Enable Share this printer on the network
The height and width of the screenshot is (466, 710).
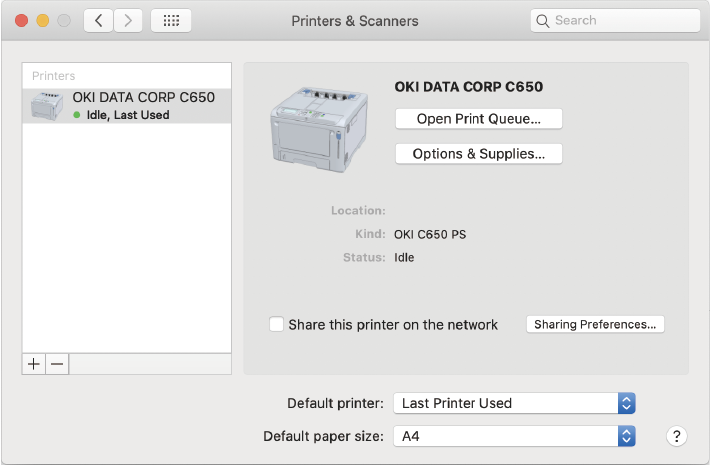277,324
